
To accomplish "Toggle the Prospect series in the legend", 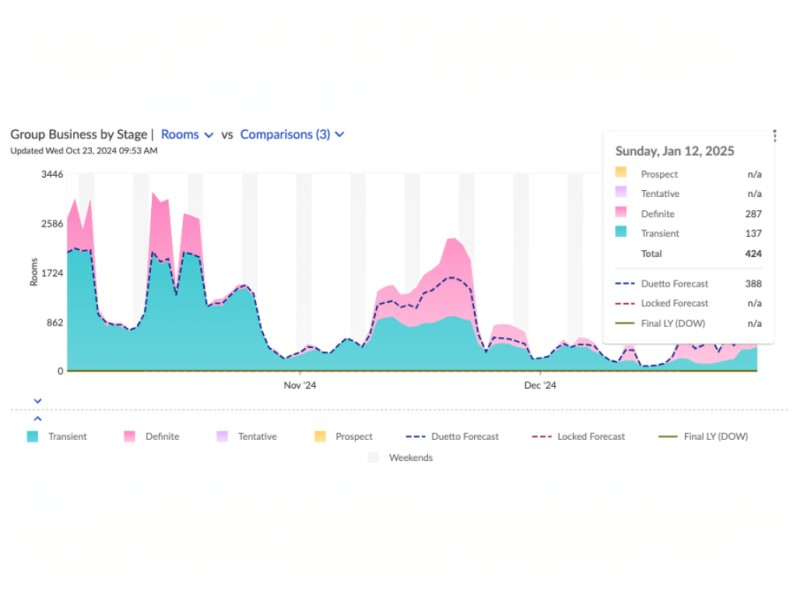I will click(x=343, y=436).
